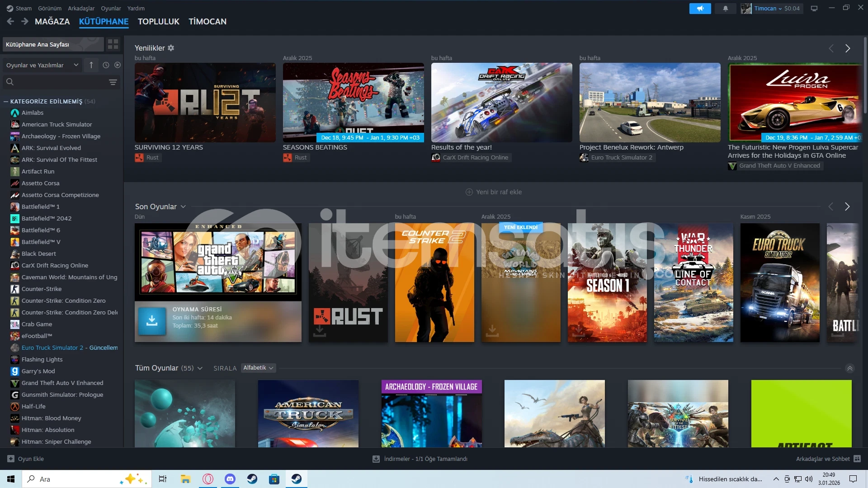Switch to the MAĞAZA tab

pos(52,22)
